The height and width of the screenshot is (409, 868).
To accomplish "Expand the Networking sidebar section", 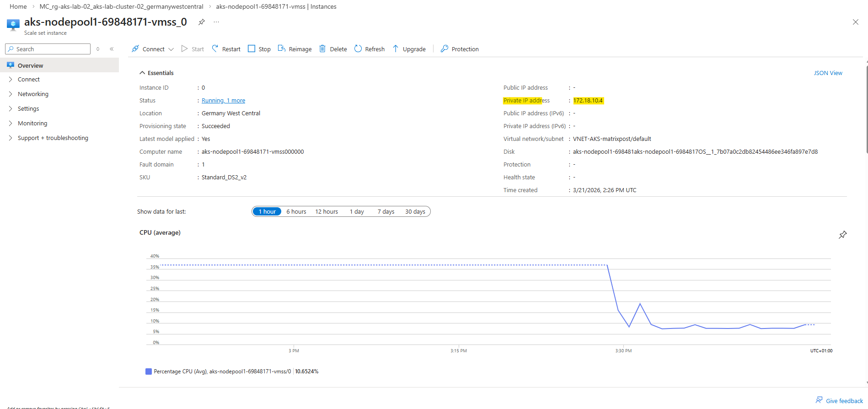I will coord(33,94).
